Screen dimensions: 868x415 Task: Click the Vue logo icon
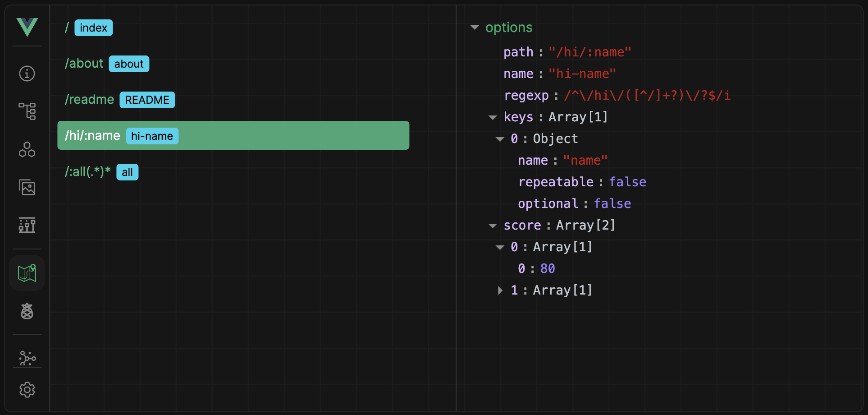point(27,27)
